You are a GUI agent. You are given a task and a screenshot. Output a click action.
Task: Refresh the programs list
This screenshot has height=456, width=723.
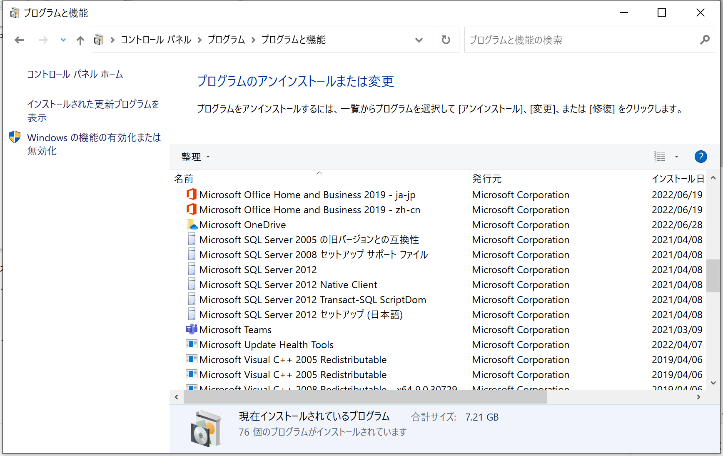(x=445, y=40)
